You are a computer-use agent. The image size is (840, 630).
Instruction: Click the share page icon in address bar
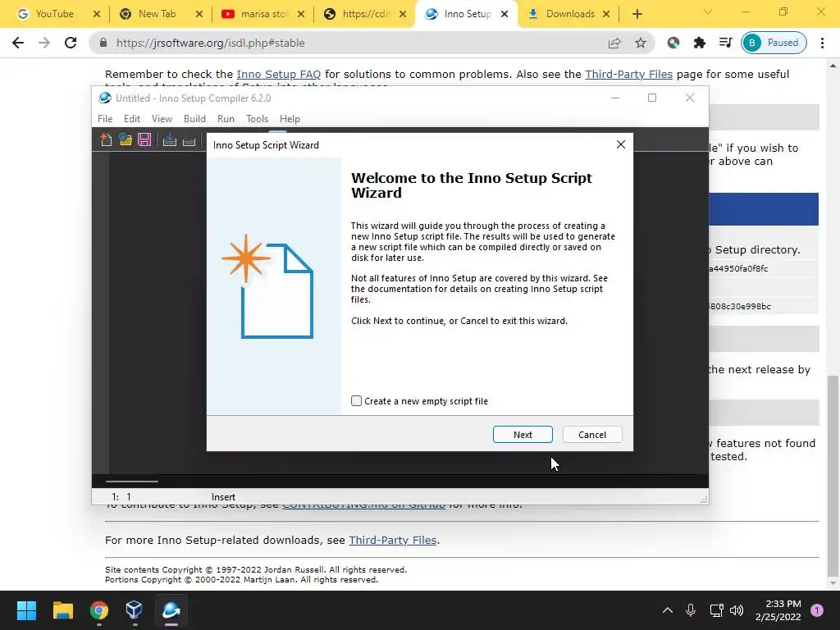[x=614, y=43]
